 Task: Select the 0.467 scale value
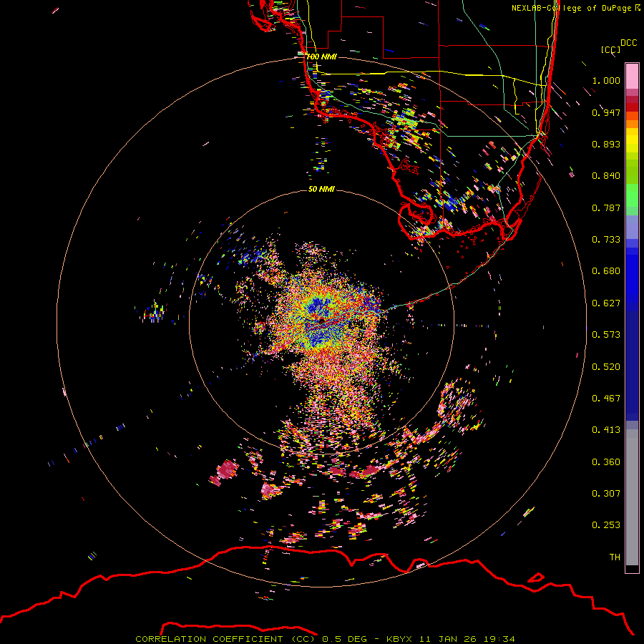[x=606, y=399]
